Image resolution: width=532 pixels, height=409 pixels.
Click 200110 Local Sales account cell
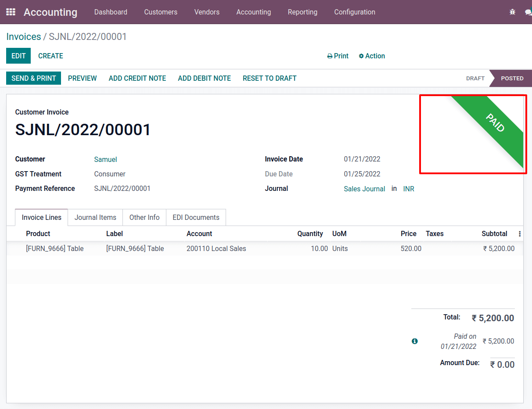(x=216, y=249)
